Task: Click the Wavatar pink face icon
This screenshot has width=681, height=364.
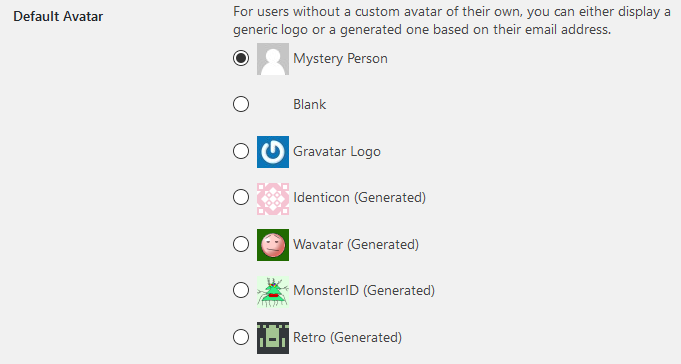Action: [273, 245]
